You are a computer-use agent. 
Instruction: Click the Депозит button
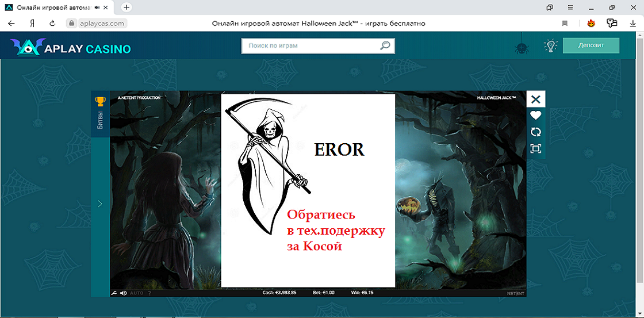[591, 45]
